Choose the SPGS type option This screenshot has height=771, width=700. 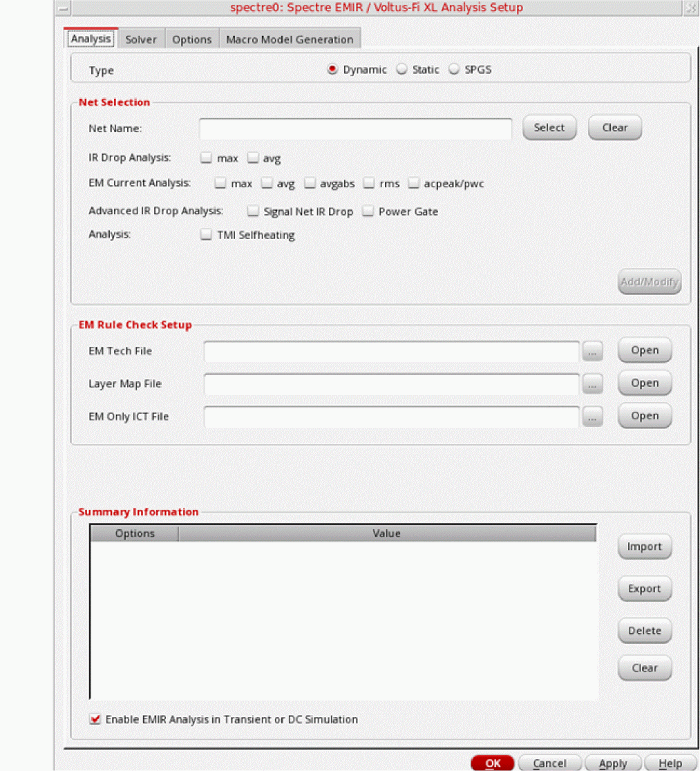[454, 69]
